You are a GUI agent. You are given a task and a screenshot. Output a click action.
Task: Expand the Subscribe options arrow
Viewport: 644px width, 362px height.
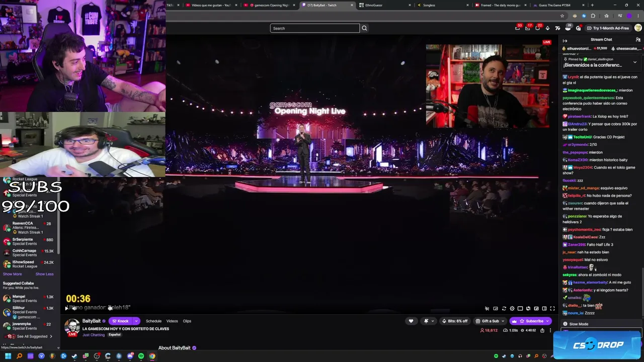[x=547, y=321]
